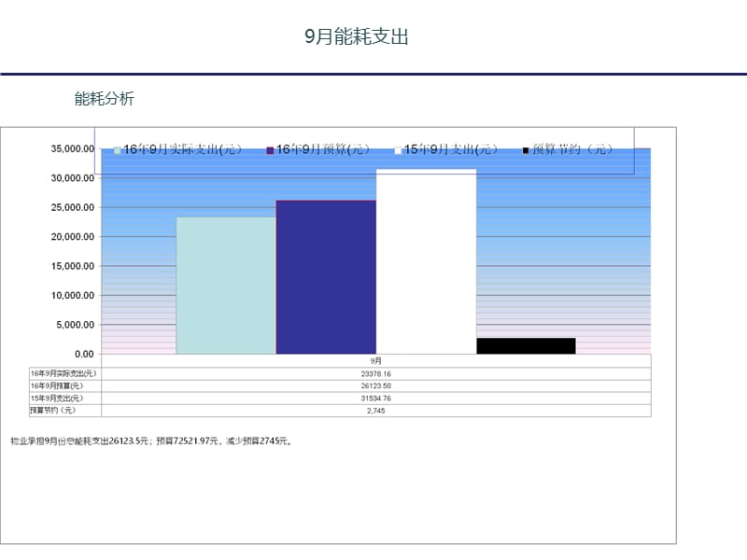Click the dark blue legend swatch for 16年9月预算
Screen dimensions: 747x560
click(270, 150)
